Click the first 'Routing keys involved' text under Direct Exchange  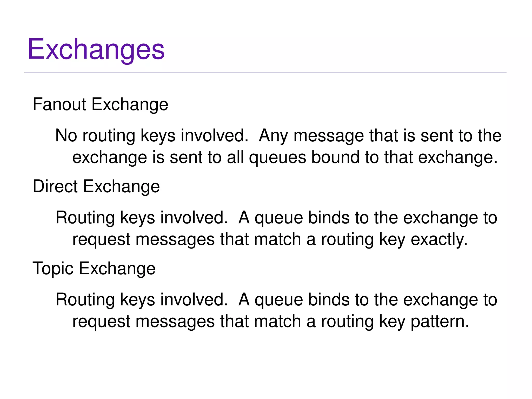(x=142, y=218)
